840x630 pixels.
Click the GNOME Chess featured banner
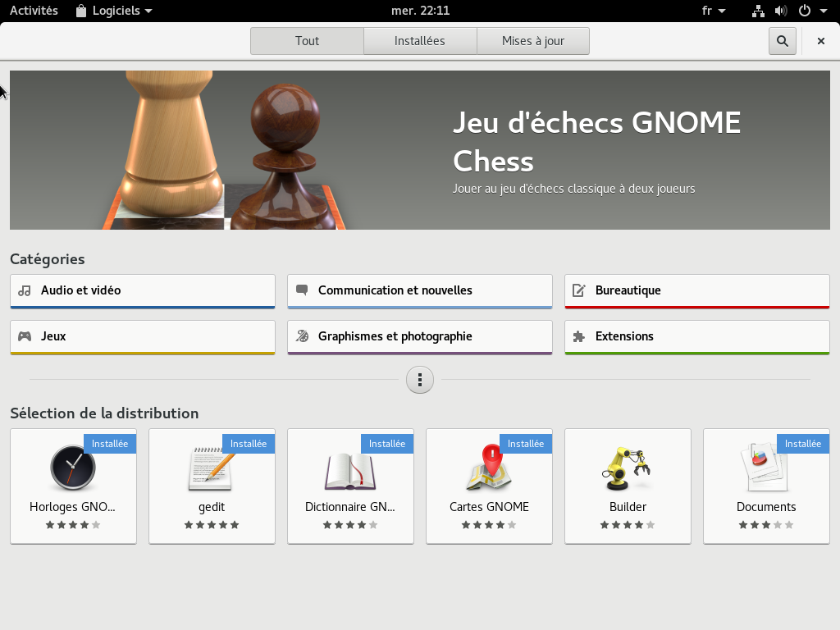[420, 150]
